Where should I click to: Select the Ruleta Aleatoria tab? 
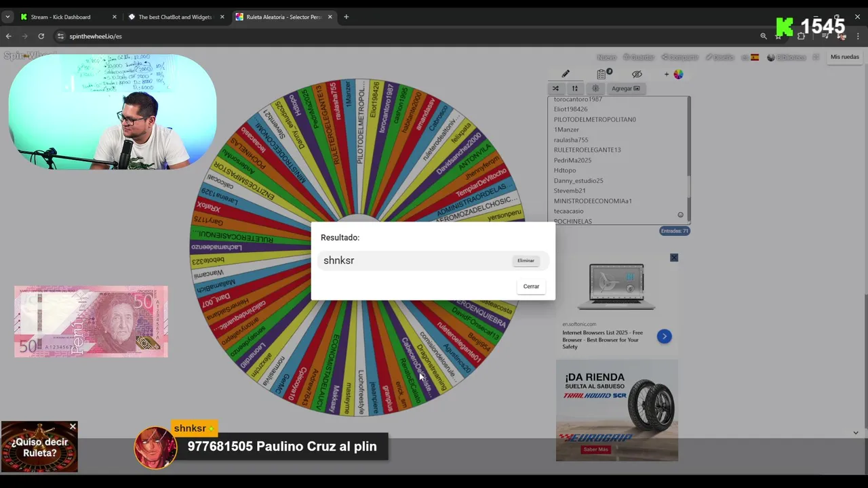click(x=283, y=17)
